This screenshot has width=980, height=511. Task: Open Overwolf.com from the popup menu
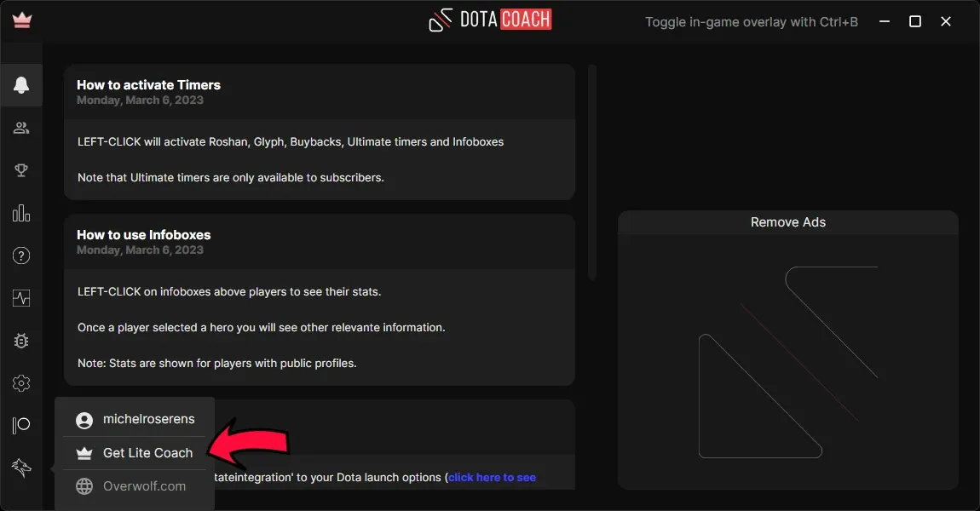coord(135,486)
